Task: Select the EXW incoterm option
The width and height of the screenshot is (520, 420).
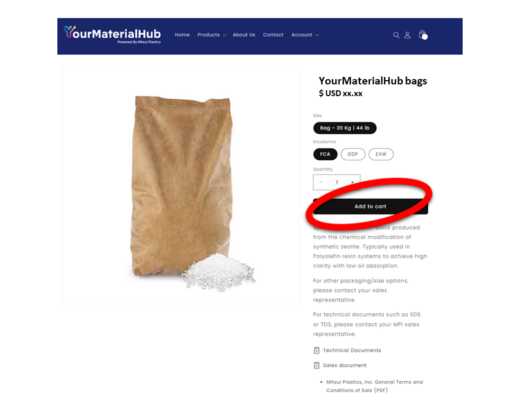Action: [381, 155]
